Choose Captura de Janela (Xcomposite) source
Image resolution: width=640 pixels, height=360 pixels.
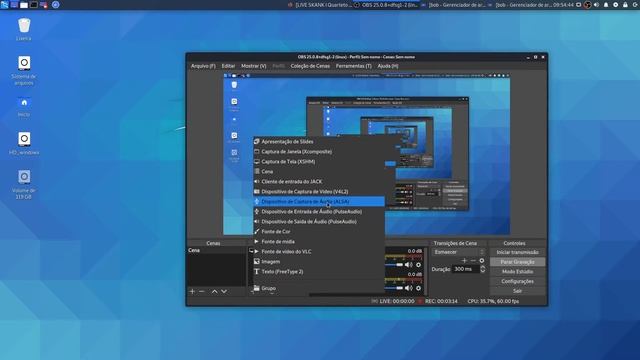pos(319,151)
